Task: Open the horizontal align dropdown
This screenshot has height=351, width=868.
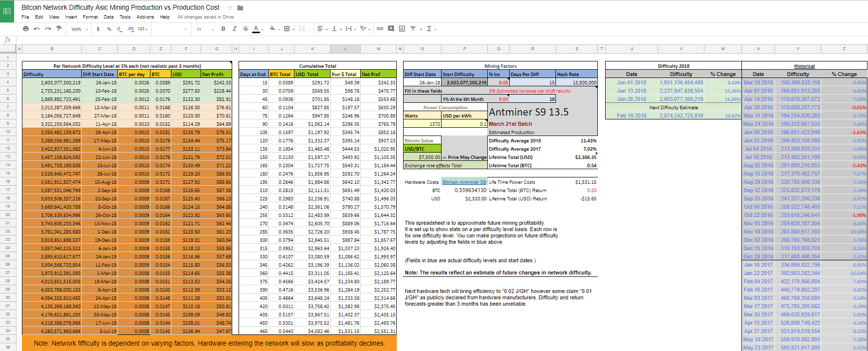Action: point(321,29)
